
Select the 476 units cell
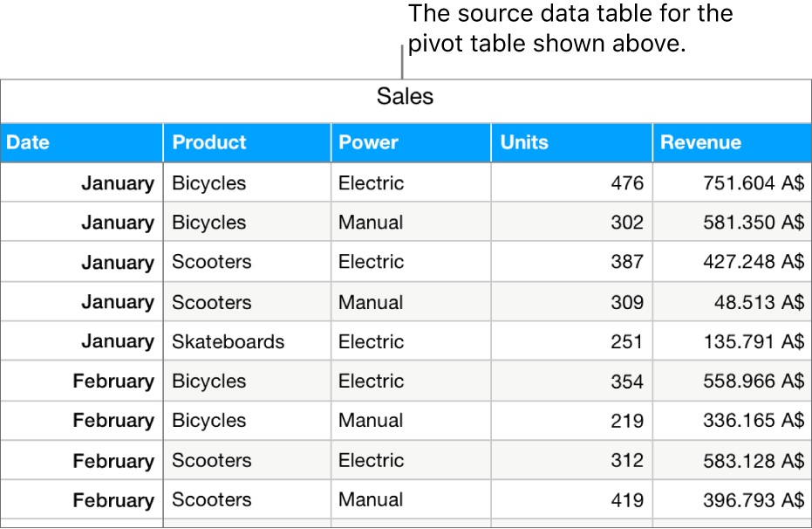tap(627, 183)
